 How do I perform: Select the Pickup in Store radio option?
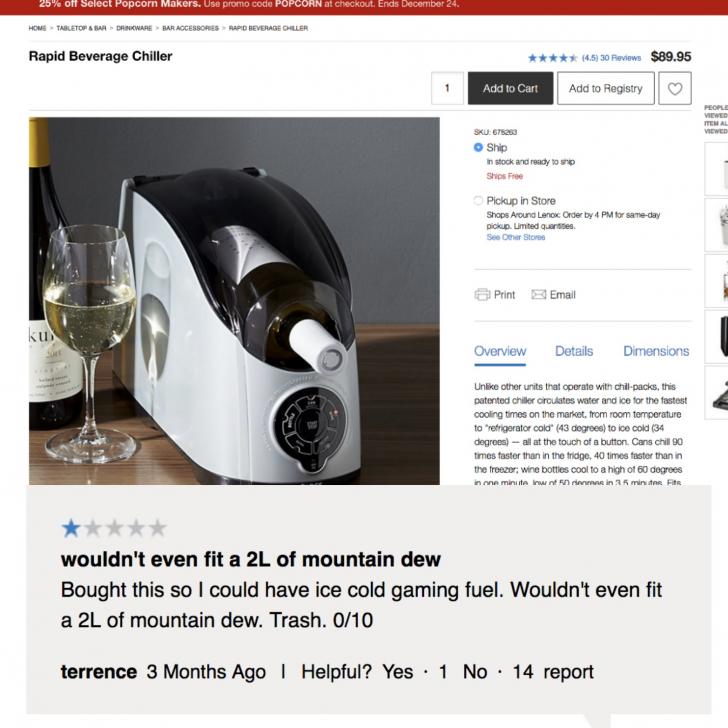478,201
